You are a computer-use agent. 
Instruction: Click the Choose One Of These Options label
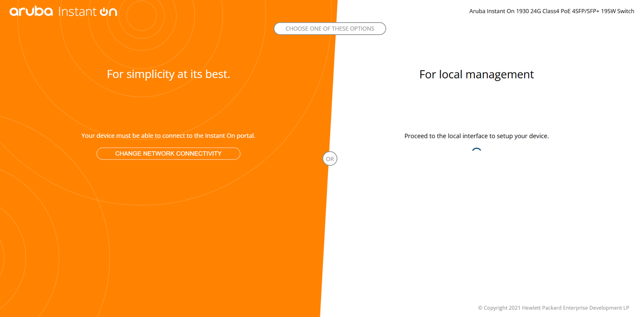click(330, 29)
